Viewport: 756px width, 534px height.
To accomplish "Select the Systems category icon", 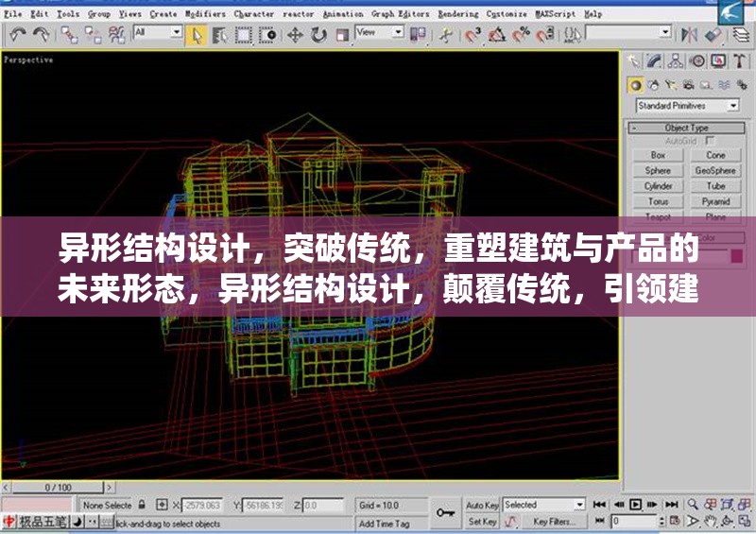I will pyautogui.click(x=742, y=85).
